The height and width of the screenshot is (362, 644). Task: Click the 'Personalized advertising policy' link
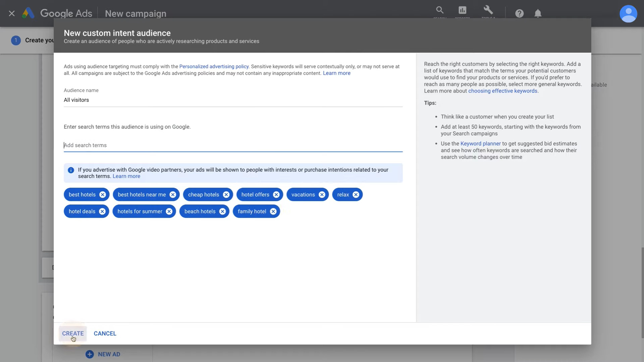(x=214, y=66)
